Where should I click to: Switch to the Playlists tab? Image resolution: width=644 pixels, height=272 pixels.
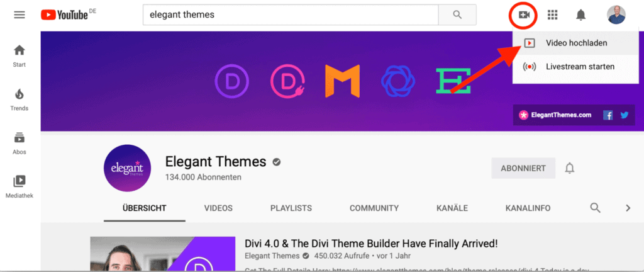pos(291,208)
